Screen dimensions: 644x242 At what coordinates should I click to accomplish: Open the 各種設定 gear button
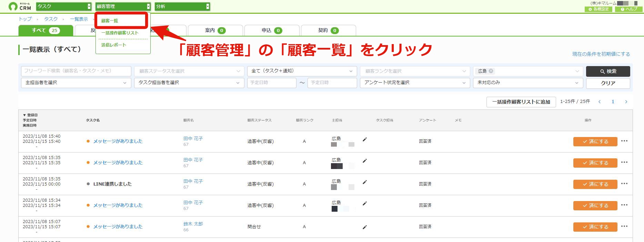598,9
